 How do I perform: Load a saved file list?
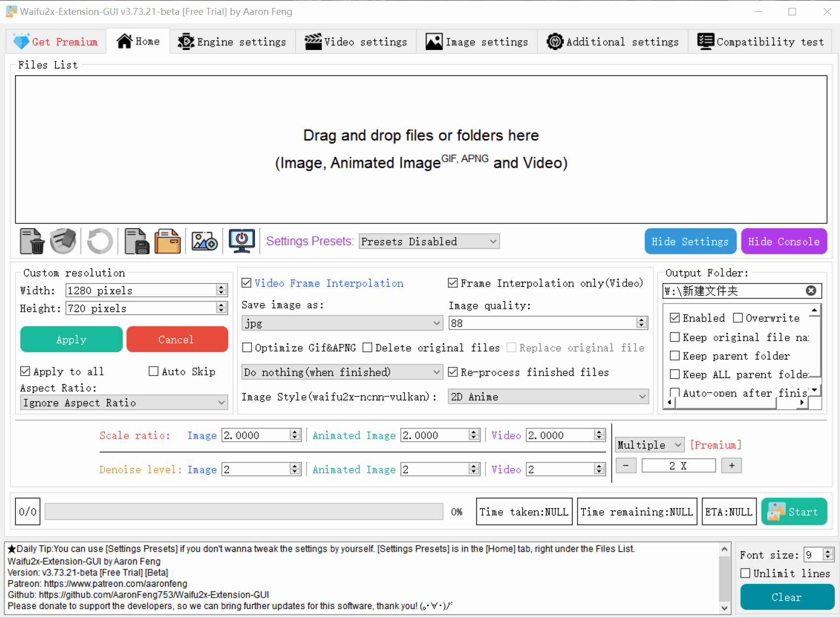(167, 241)
